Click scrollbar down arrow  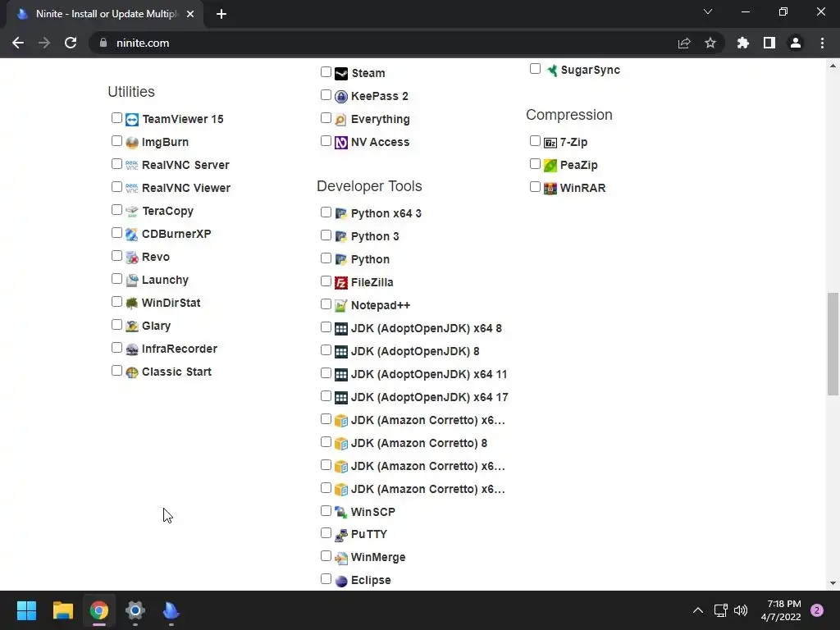coord(833,583)
